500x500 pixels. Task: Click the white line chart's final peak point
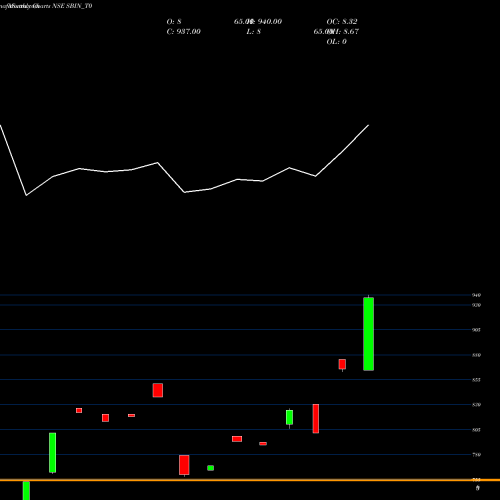pyautogui.click(x=368, y=125)
